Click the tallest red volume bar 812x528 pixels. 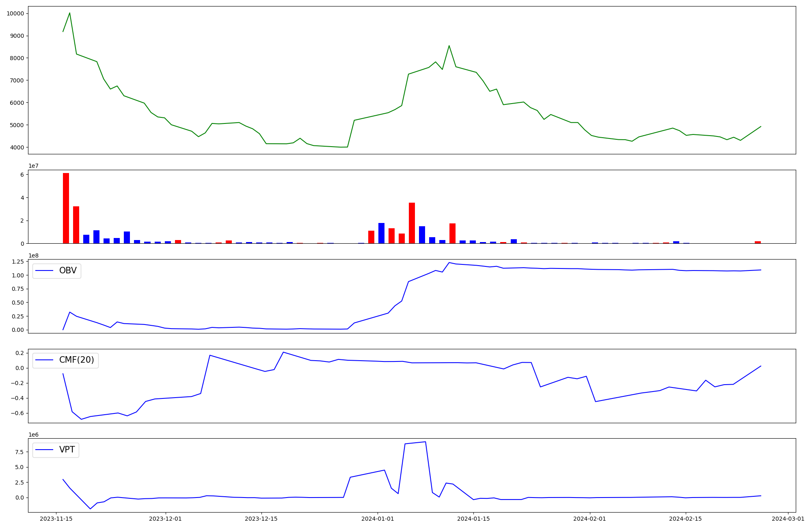tap(66, 208)
